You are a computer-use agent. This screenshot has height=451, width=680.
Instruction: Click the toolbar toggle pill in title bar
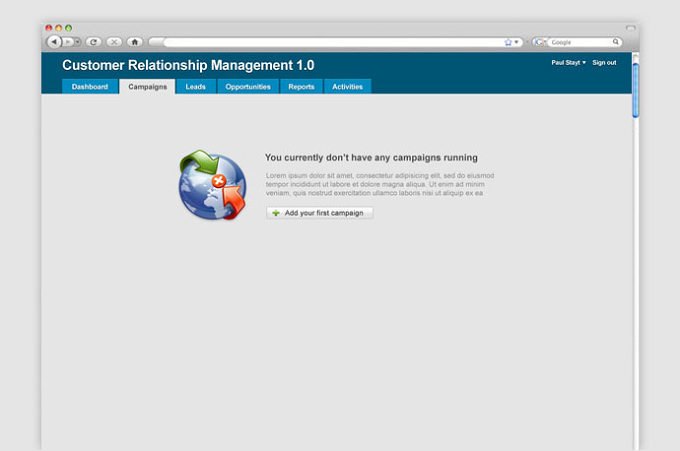[x=630, y=28]
